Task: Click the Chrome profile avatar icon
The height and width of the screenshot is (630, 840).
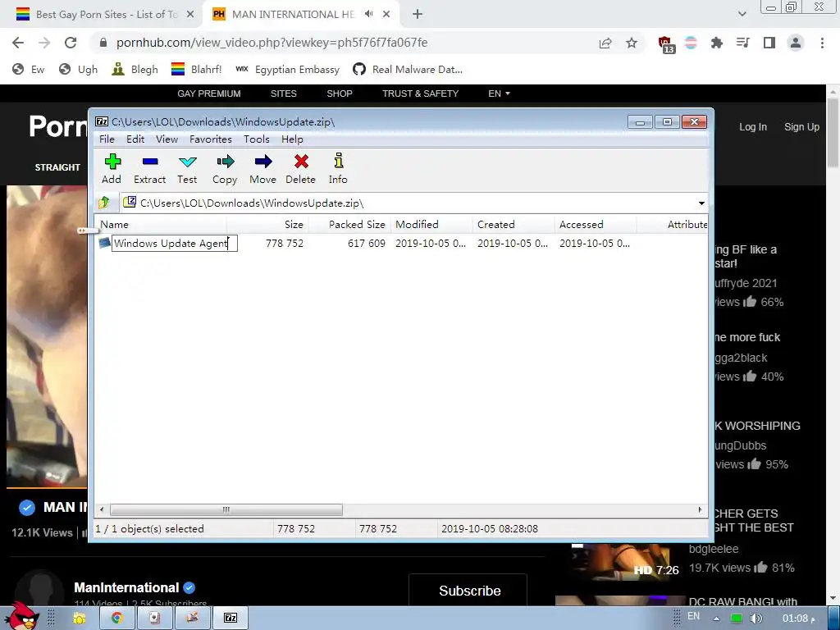Action: [x=796, y=43]
